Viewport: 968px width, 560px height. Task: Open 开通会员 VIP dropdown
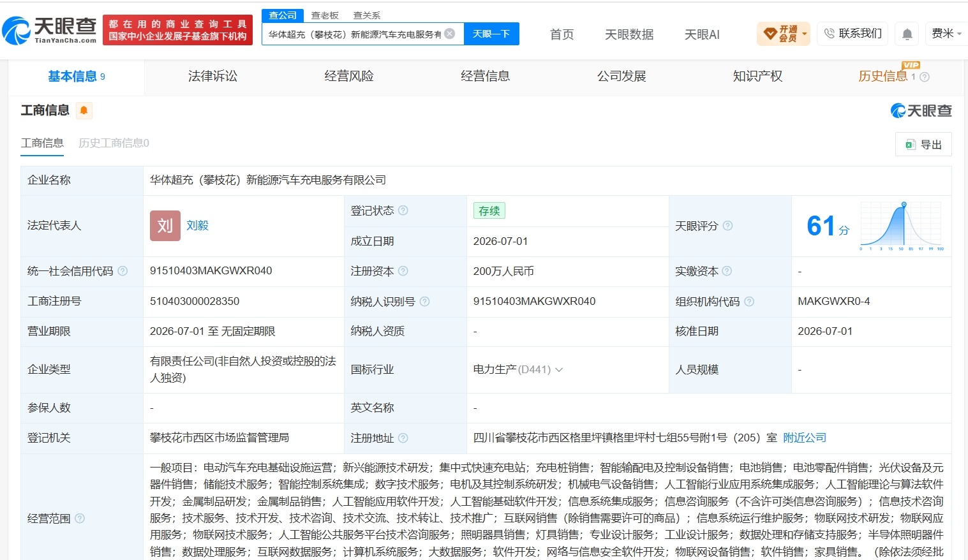(784, 34)
